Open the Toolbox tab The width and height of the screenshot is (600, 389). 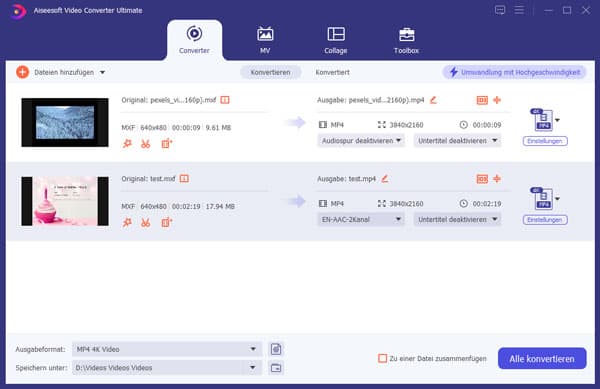[x=406, y=40]
